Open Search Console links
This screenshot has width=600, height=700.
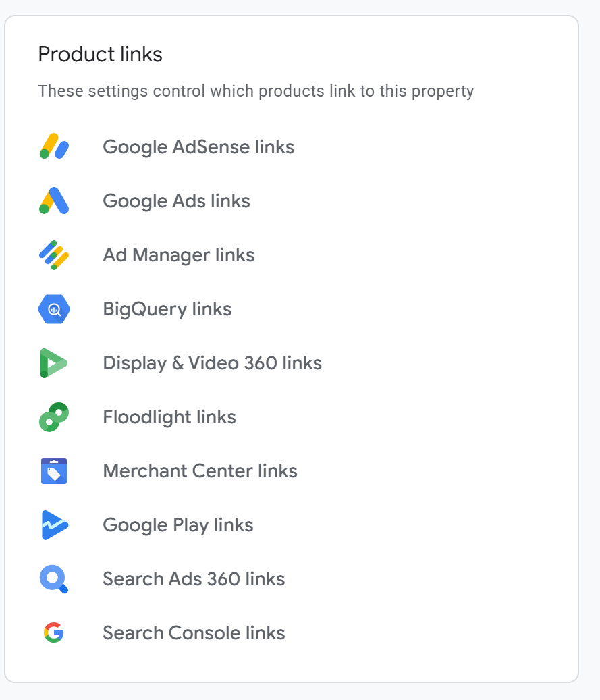pyautogui.click(x=194, y=633)
